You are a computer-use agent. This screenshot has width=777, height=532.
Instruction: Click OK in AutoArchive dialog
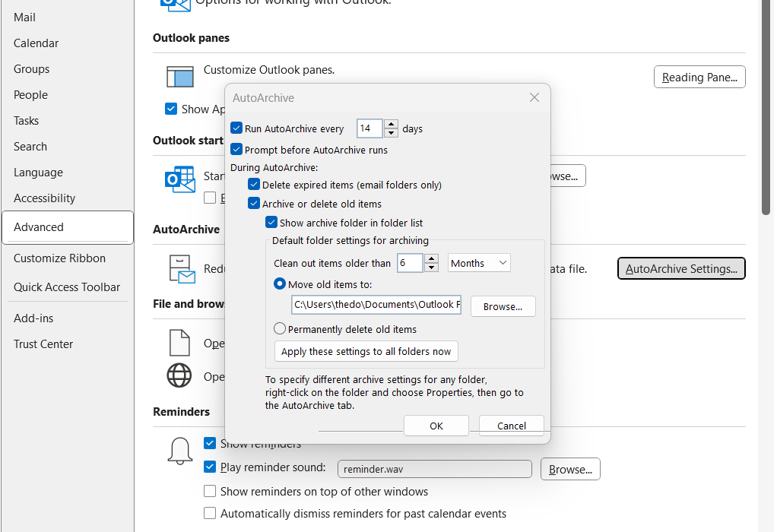(x=436, y=426)
